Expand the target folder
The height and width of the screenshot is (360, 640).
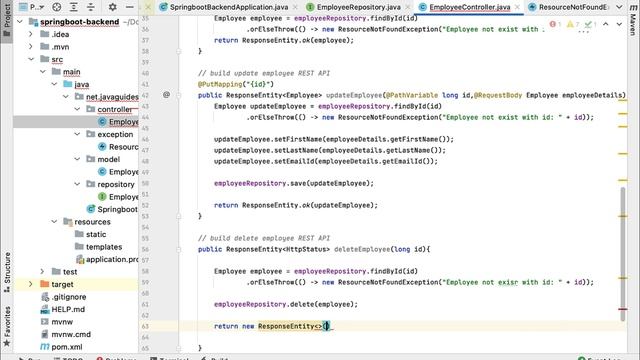(x=31, y=284)
